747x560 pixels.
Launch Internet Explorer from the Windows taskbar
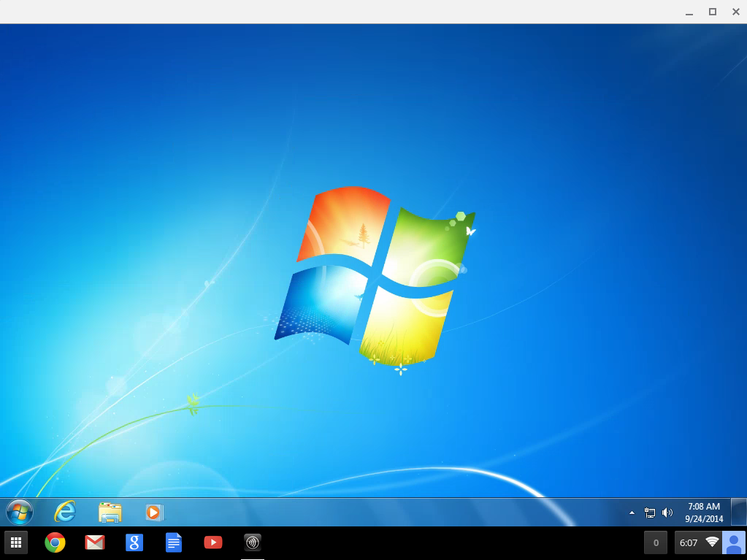coord(65,512)
